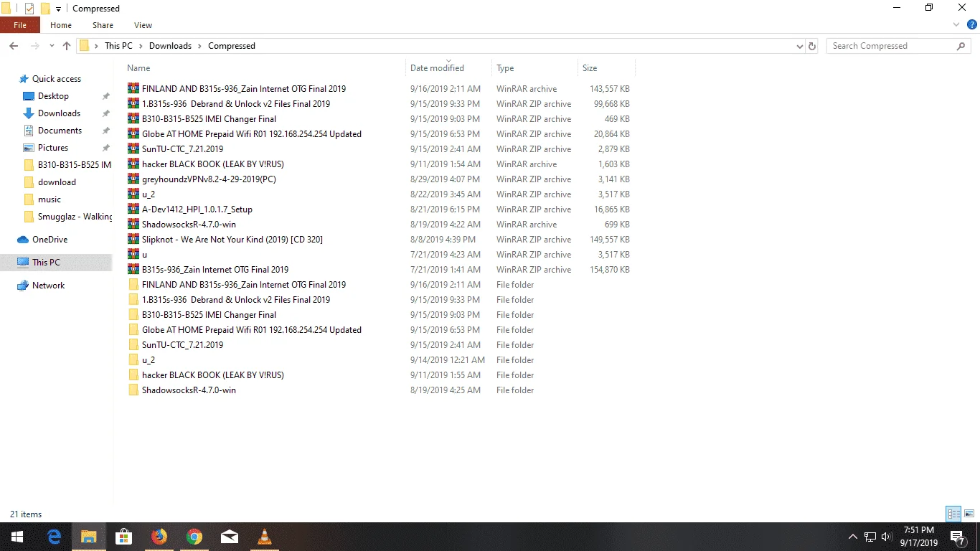Click the pin icon next to Desktop
This screenshot has height=551, width=980.
click(x=105, y=96)
